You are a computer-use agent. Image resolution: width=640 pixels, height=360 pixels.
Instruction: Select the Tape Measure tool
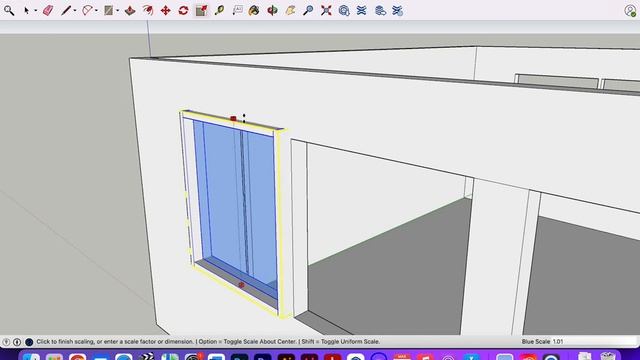pyautogui.click(x=219, y=11)
